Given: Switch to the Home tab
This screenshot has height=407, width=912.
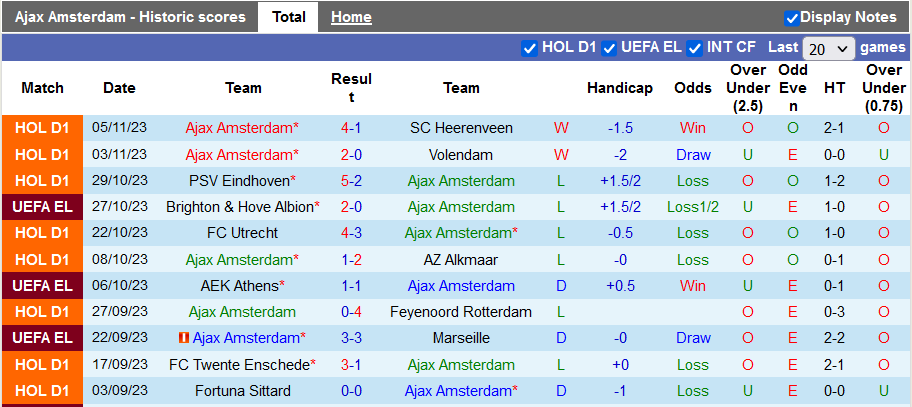Looking at the screenshot, I should [351, 17].
